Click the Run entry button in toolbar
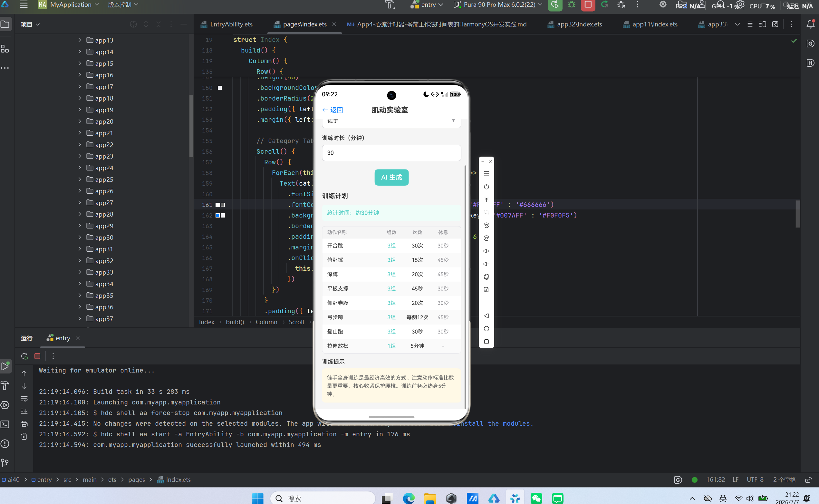This screenshot has height=504, width=819. tap(555, 5)
